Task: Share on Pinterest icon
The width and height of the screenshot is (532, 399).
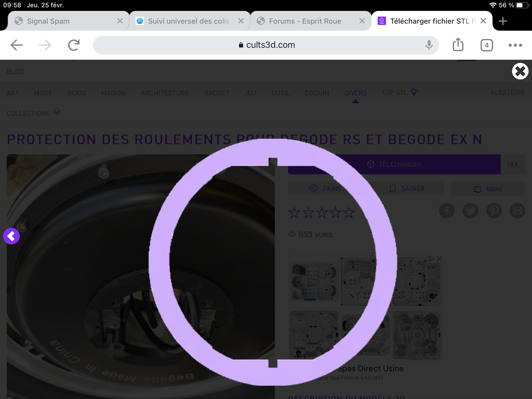Action: 494,211
